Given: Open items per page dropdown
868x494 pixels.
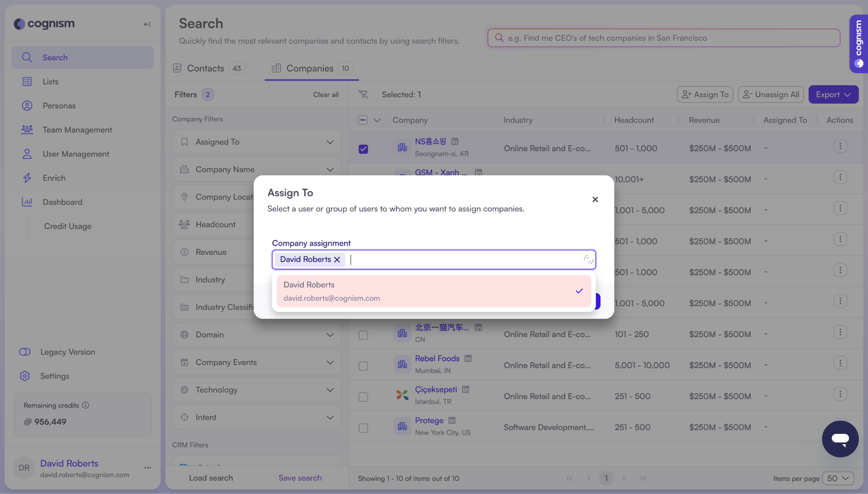Looking at the screenshot, I should (x=838, y=478).
